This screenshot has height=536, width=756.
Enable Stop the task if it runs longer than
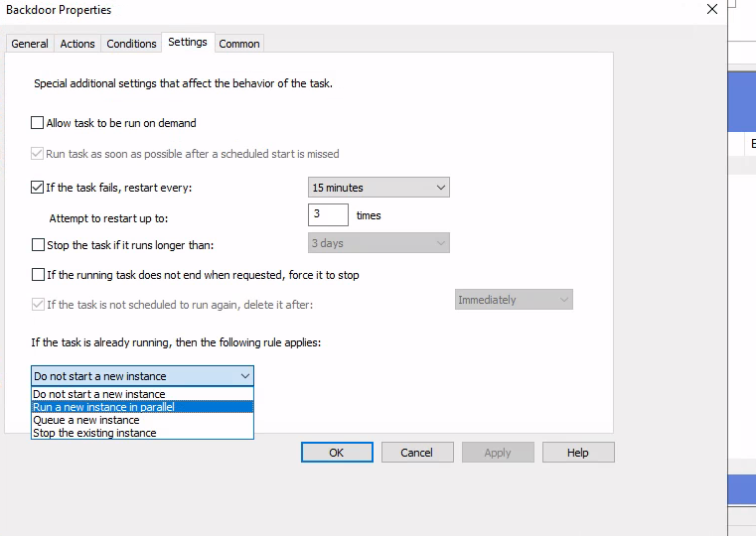coord(38,244)
